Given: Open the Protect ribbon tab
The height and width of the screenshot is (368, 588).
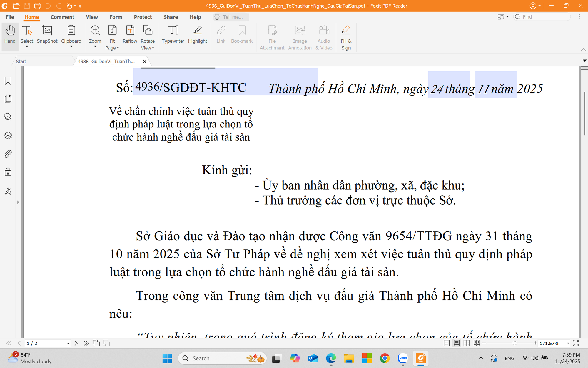Looking at the screenshot, I should [143, 17].
